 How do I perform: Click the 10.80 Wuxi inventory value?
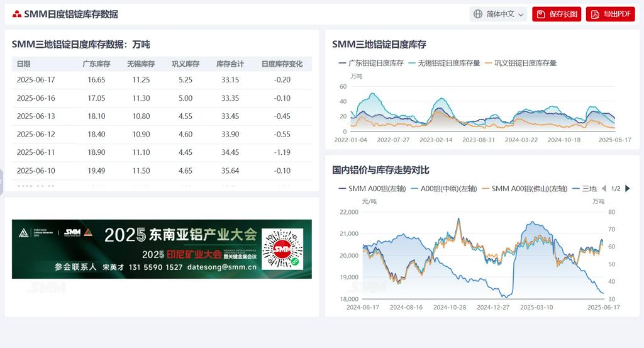[x=141, y=116]
